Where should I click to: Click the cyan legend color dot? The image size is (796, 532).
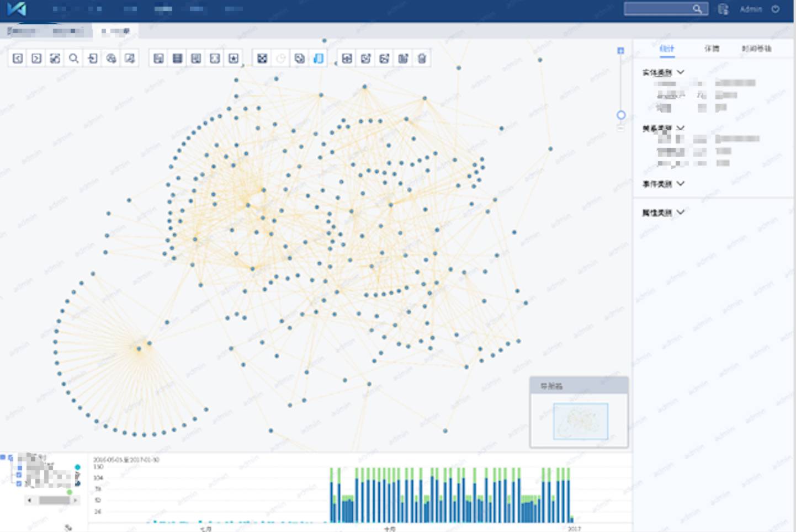coord(77,467)
